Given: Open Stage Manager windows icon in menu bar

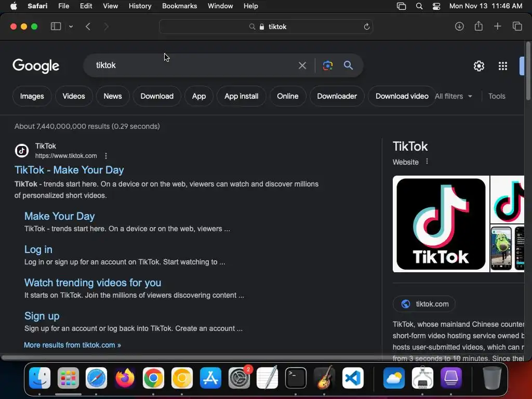Looking at the screenshot, I should (x=402, y=6).
